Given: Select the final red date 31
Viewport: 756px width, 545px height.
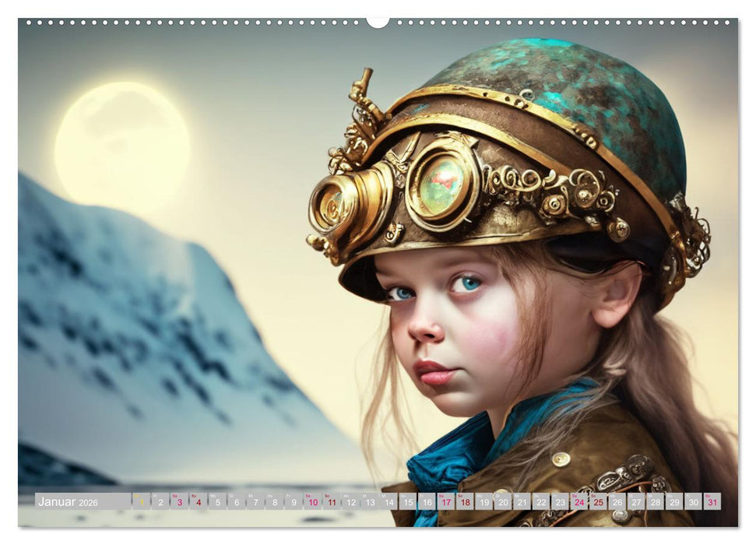Looking at the screenshot, I should coord(712,504).
